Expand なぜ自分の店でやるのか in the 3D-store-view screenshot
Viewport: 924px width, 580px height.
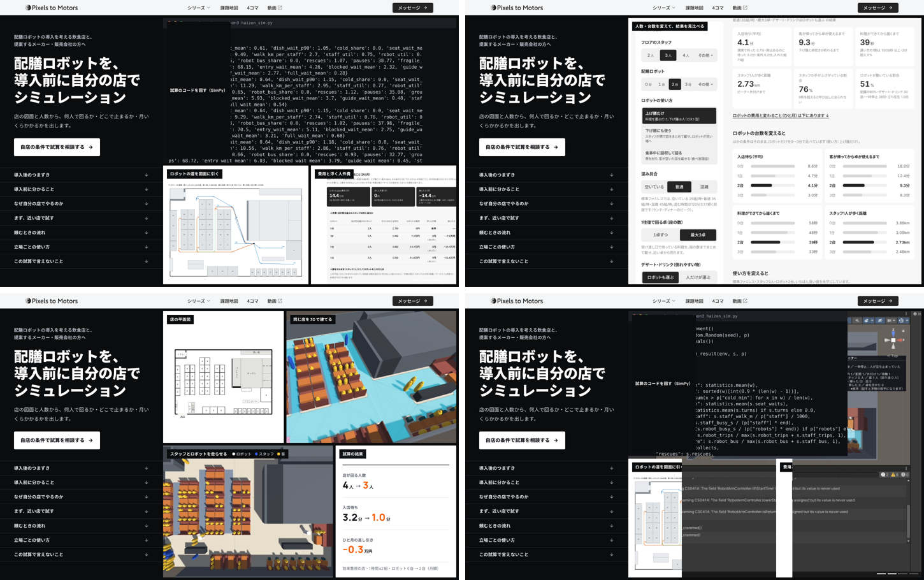point(81,497)
